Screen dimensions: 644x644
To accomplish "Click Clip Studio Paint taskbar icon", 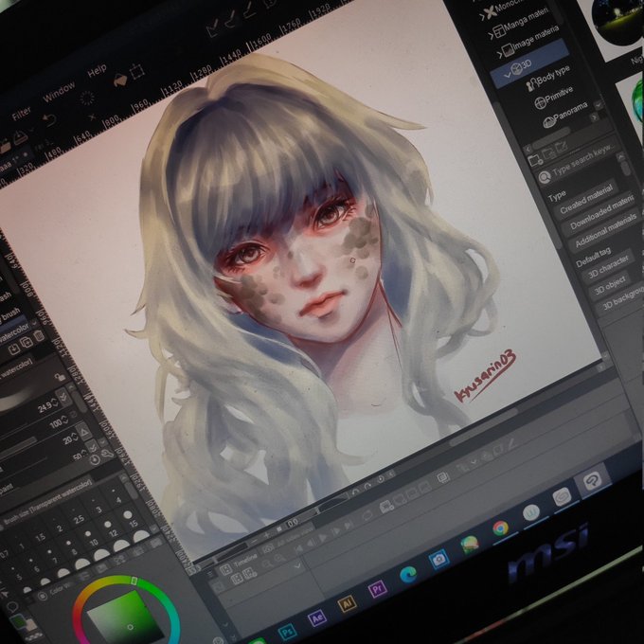I will (592, 481).
